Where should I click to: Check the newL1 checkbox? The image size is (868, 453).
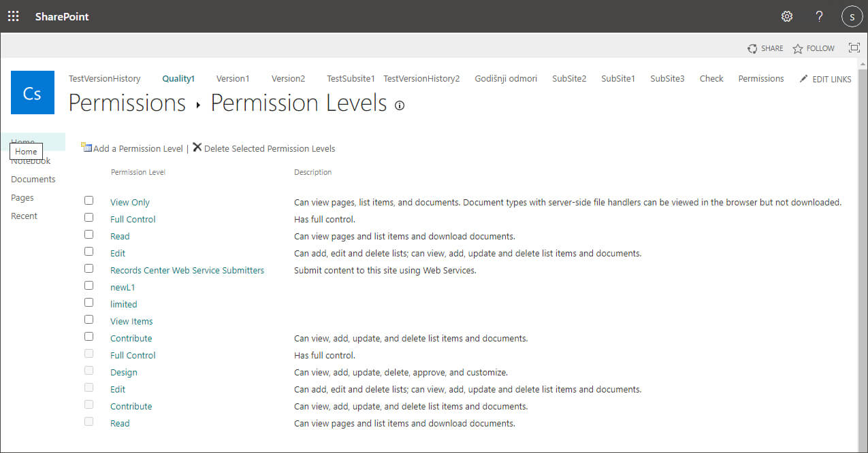(x=89, y=286)
